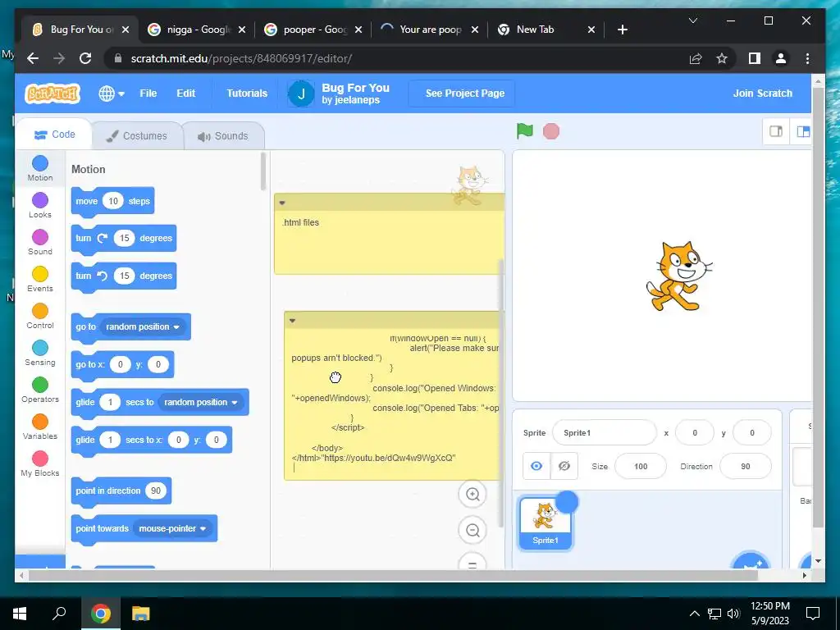840x630 pixels.
Task: Click the Direction field 90
Action: pos(746,466)
